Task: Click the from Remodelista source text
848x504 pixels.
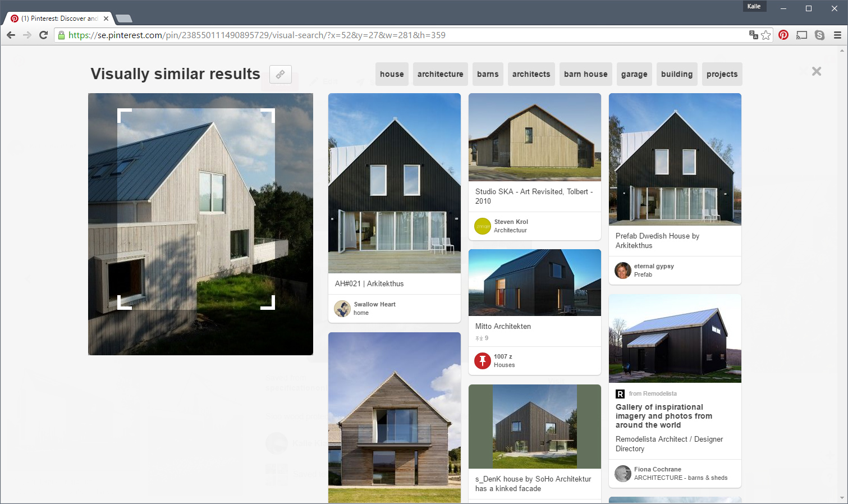Action: 653,393
